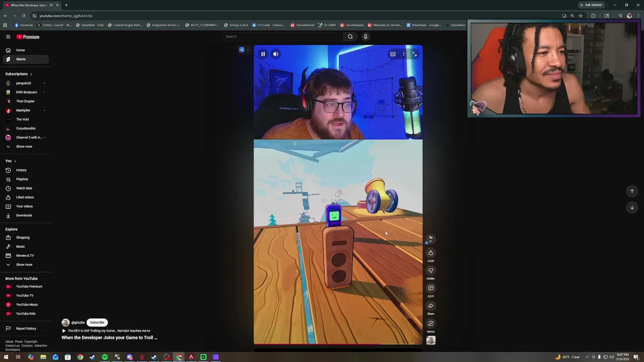Image resolution: width=644 pixels, height=362 pixels.
Task: Open the sound source thumbnail below Remix
Action: pyautogui.click(x=431, y=340)
